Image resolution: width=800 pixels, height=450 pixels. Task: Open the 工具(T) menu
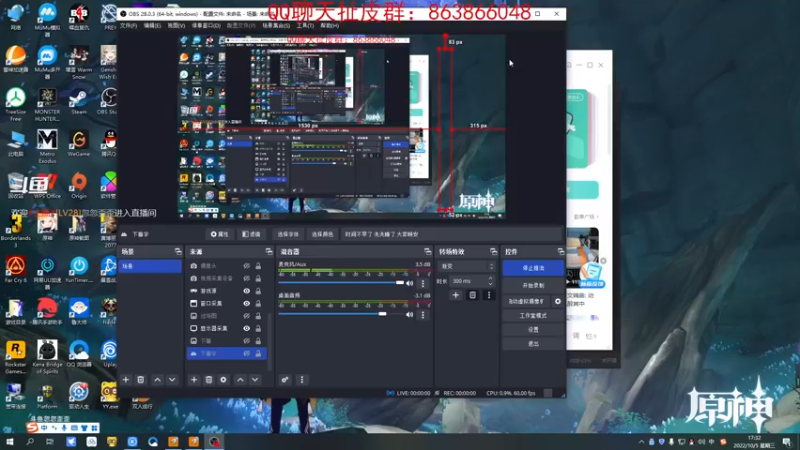(305, 26)
